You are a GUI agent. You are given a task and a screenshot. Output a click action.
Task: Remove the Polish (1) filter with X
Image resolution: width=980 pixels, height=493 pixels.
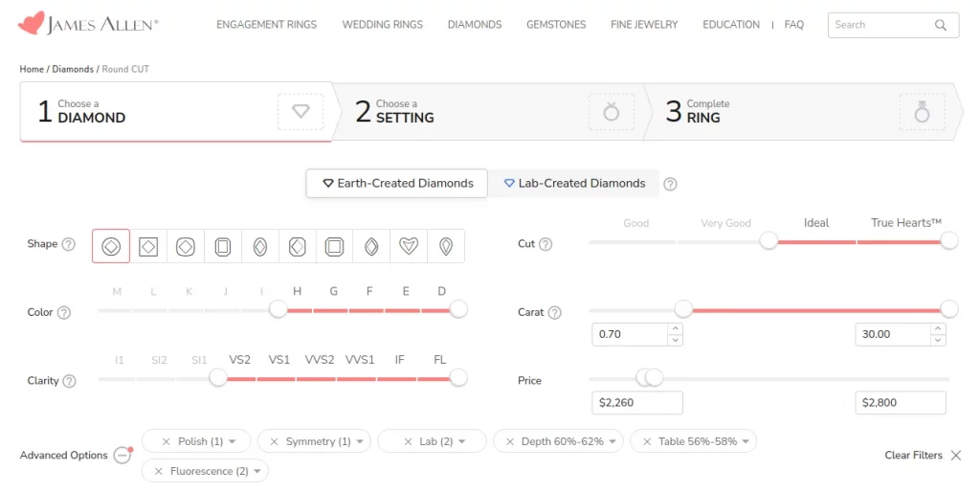tap(167, 441)
